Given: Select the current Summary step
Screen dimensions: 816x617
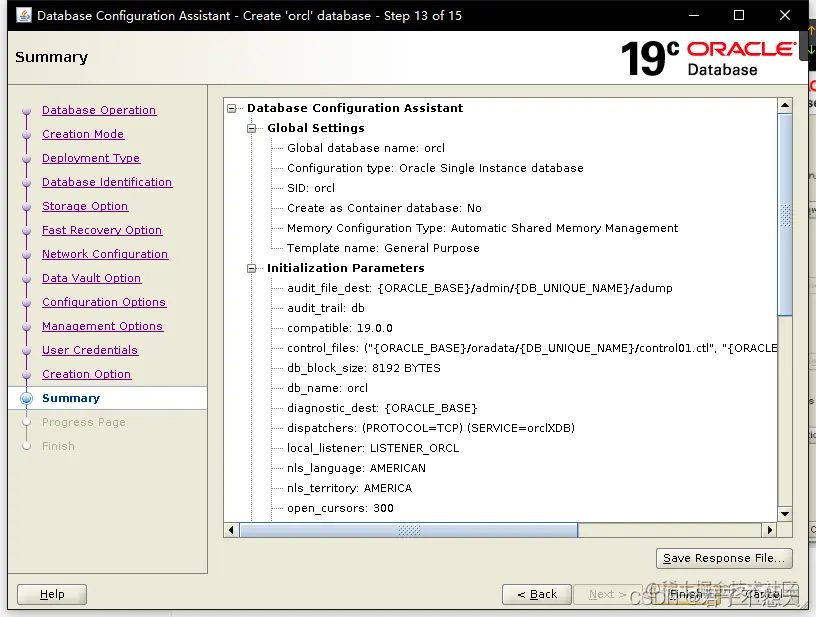Looking at the screenshot, I should (71, 398).
